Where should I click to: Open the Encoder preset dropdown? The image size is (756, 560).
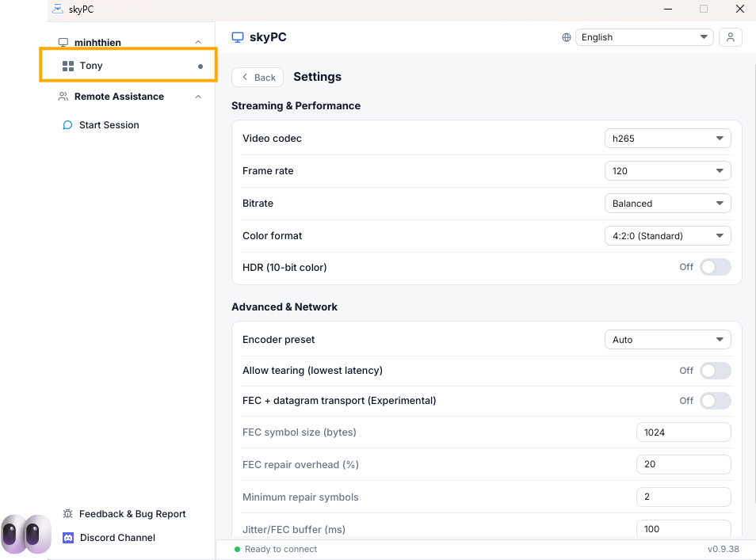pyautogui.click(x=668, y=340)
